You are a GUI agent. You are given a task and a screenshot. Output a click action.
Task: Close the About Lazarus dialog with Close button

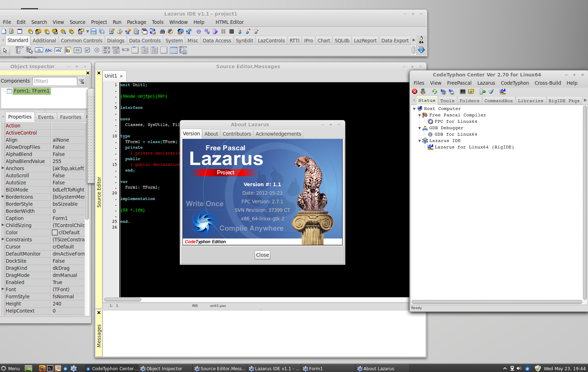point(263,255)
